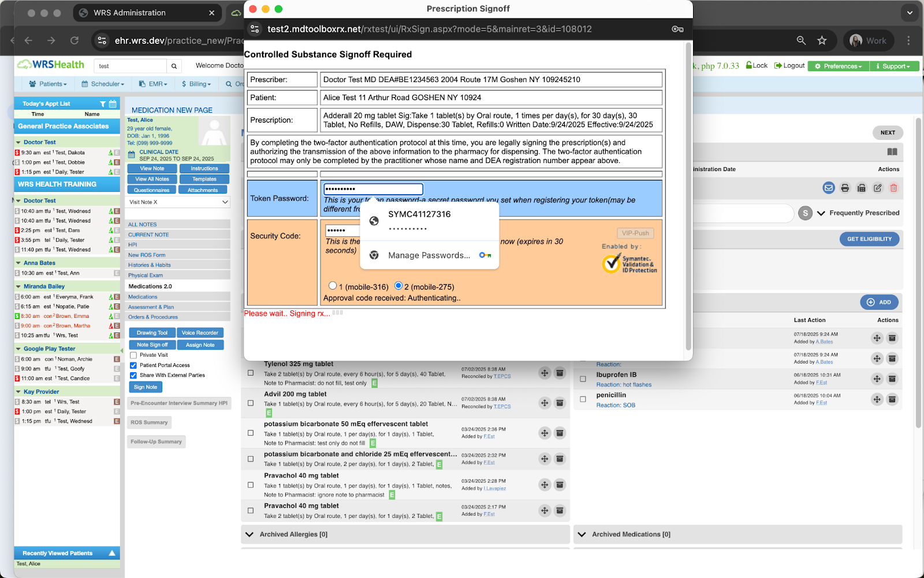Select Manage Passwords in autofill popup

(429, 255)
